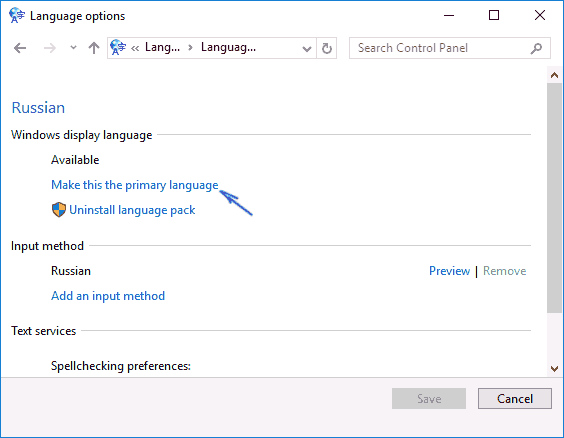The width and height of the screenshot is (564, 438).
Task: Click the Language options title bar icon
Action: (x=17, y=15)
